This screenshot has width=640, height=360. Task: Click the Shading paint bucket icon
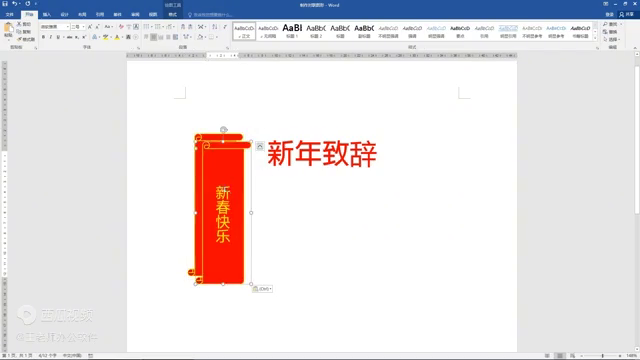click(x=200, y=37)
